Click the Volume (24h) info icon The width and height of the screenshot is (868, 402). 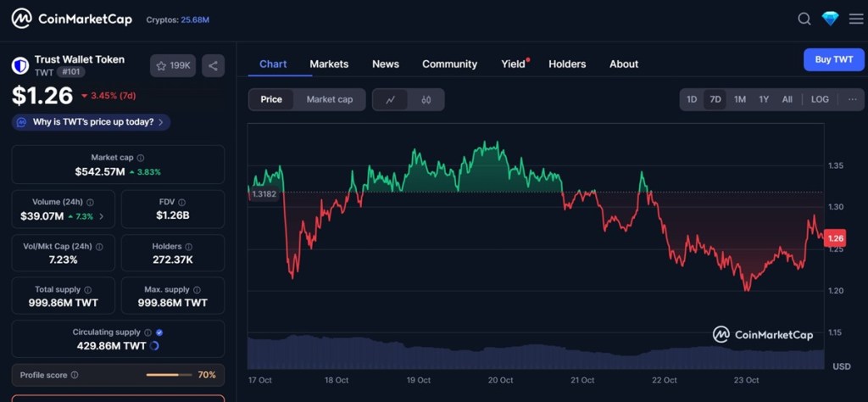click(x=90, y=203)
